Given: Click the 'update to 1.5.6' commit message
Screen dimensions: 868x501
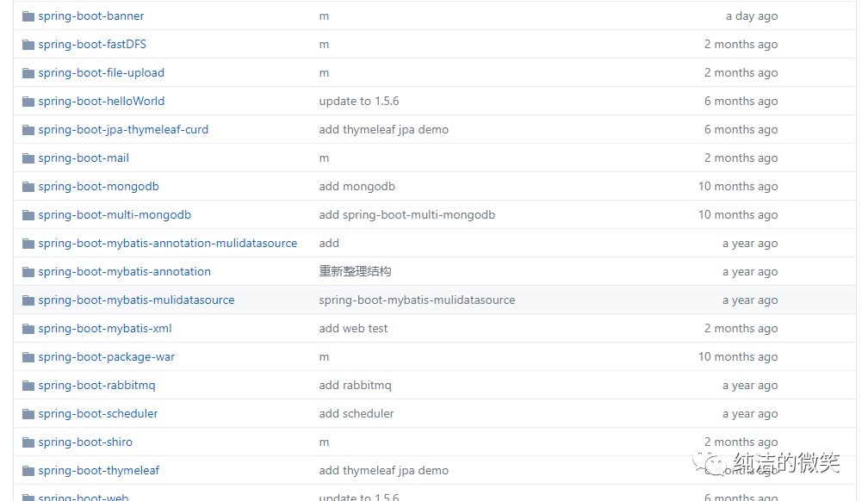Looking at the screenshot, I should (358, 101).
